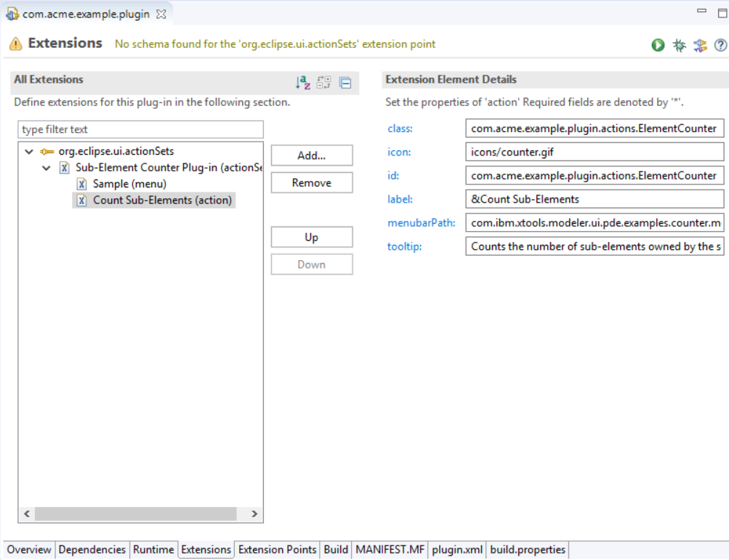Image resolution: width=729 pixels, height=560 pixels.
Task: Collapse the Sub-Element Counter Plug-in node
Action: (46, 168)
